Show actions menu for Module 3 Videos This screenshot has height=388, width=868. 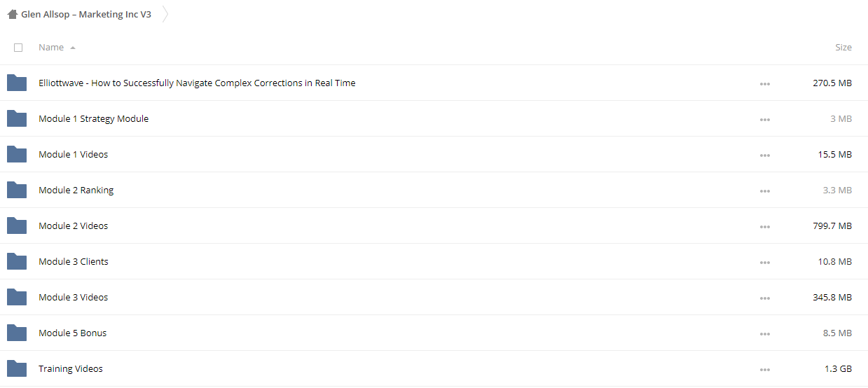coord(764,298)
